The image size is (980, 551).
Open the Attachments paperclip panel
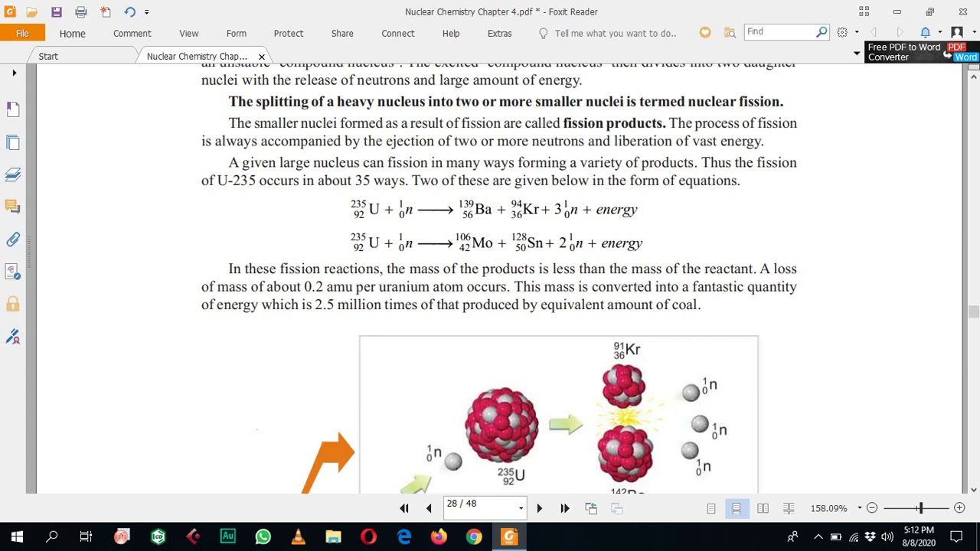coord(13,240)
